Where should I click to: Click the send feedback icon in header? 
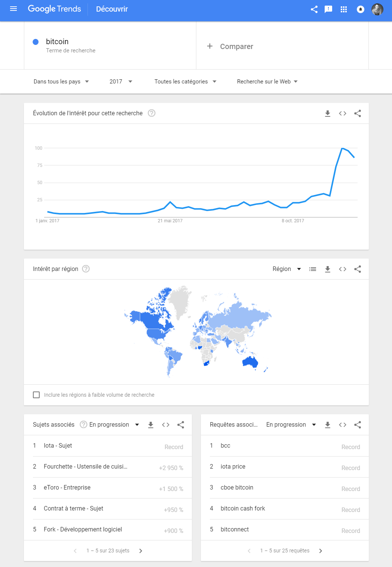coord(328,9)
